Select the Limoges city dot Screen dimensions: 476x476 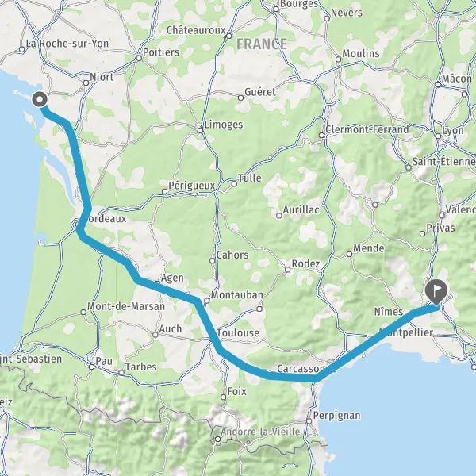coord(201,131)
